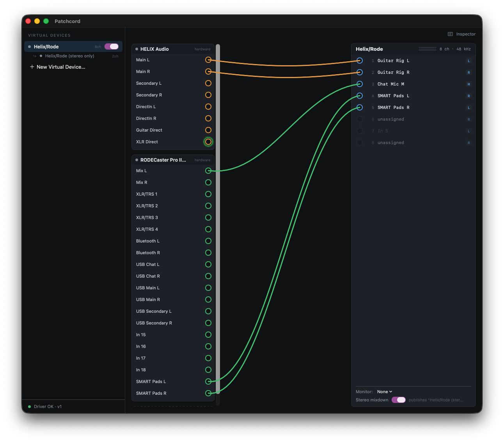Click the USB Main R port
This screenshot has width=504, height=442.
click(208, 299)
